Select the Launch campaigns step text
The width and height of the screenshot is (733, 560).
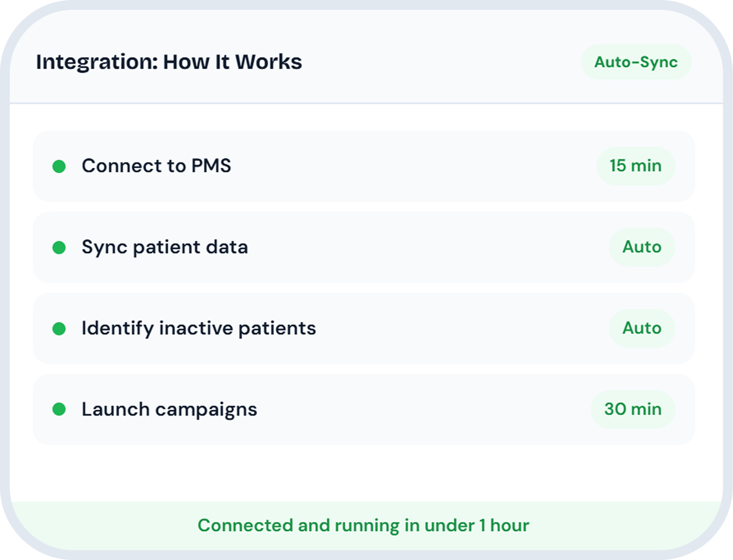(x=169, y=409)
